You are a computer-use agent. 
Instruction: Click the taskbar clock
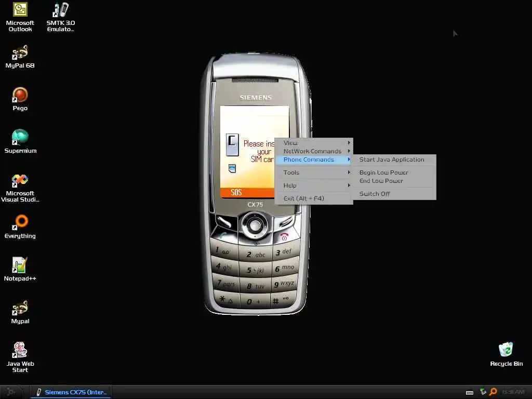coord(513,392)
